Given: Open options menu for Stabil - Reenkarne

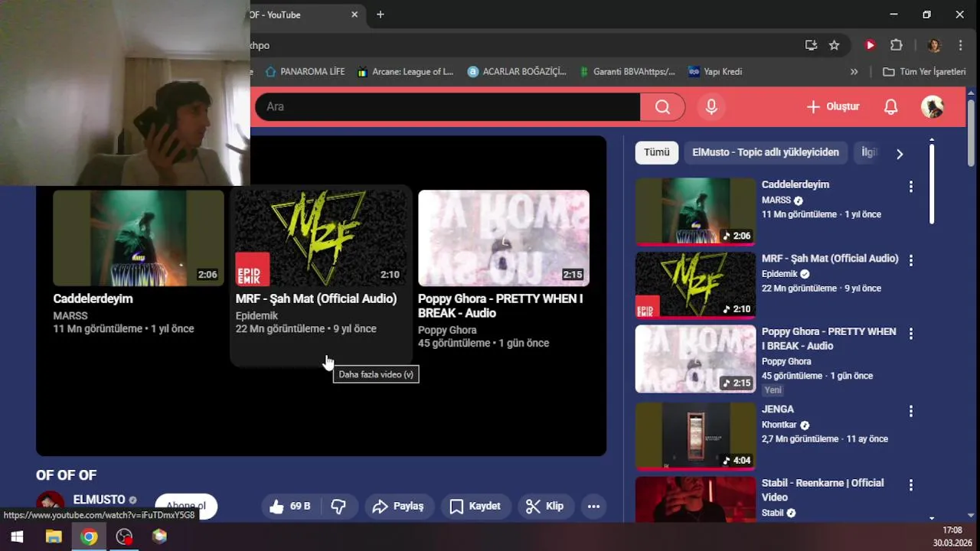Looking at the screenshot, I should click(910, 484).
